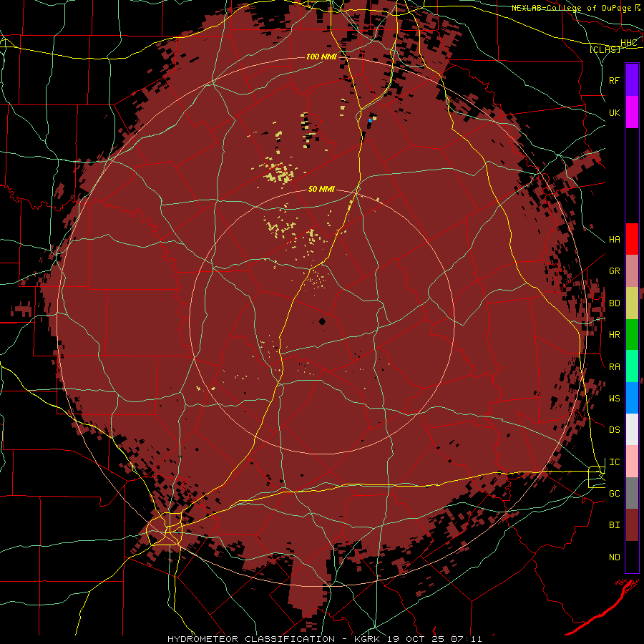Click the [CLAS] unit label
The width and height of the screenshot is (644, 644).
coord(605,49)
